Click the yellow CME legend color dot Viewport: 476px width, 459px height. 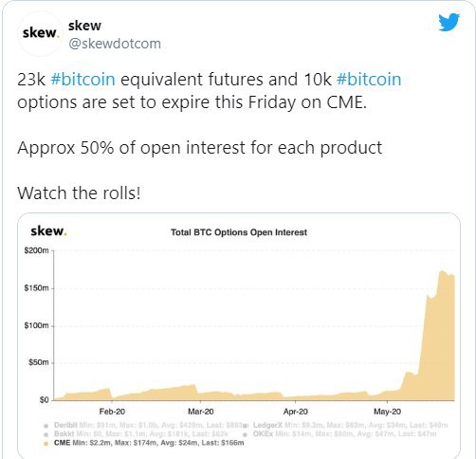coord(46,444)
